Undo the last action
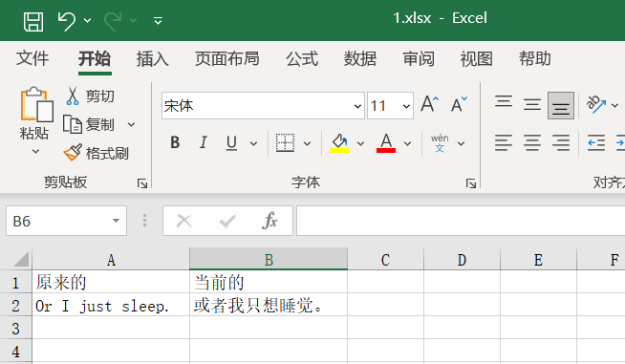 67,21
